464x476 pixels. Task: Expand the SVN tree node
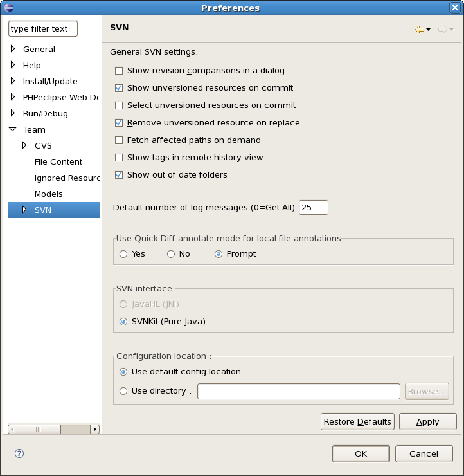click(24, 210)
